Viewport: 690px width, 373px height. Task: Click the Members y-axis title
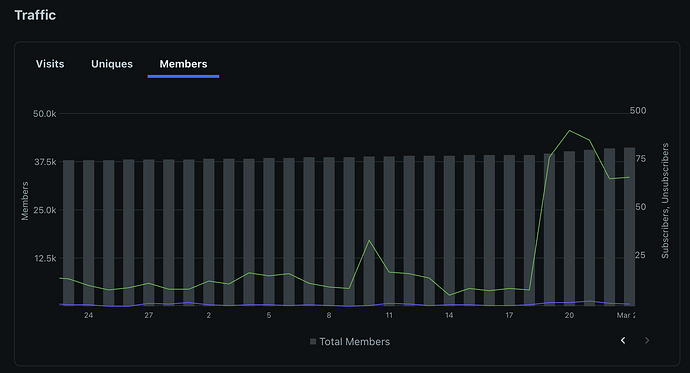(x=25, y=201)
